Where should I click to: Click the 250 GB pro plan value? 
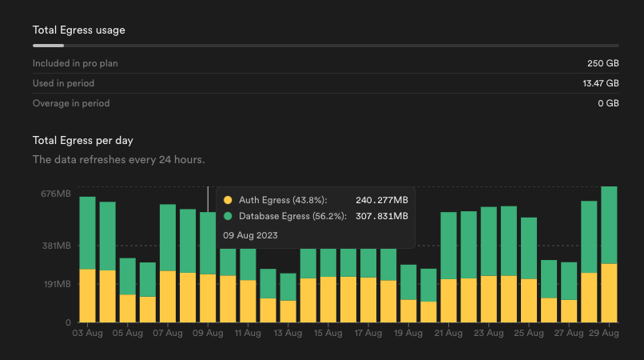tap(602, 62)
